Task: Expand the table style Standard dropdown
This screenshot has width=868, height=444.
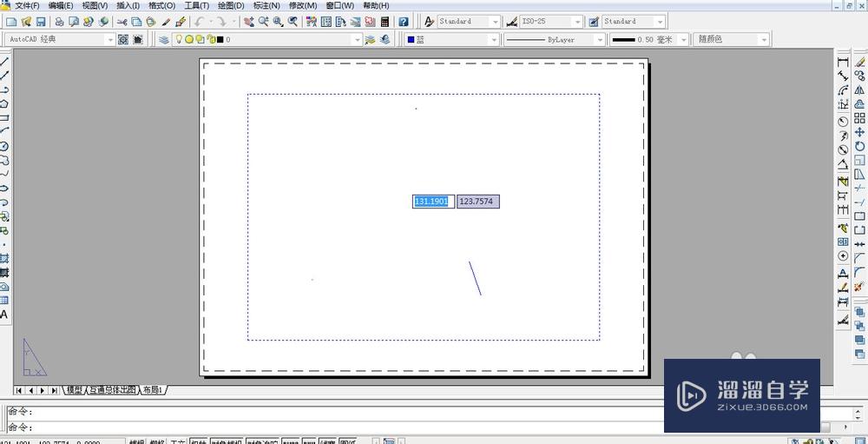Action: 660,22
